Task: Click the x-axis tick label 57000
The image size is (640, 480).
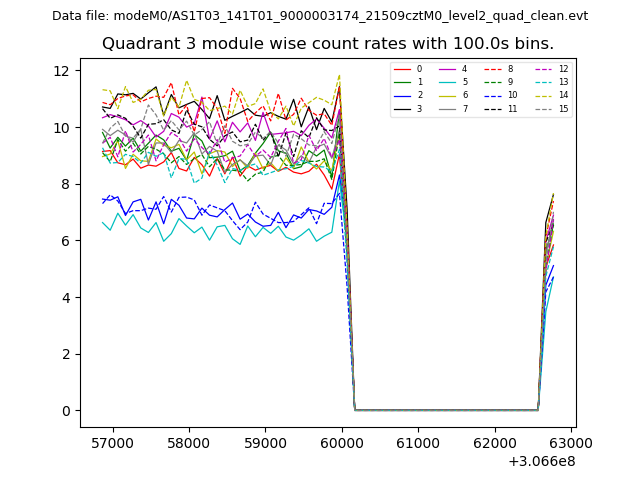Action: (112, 442)
